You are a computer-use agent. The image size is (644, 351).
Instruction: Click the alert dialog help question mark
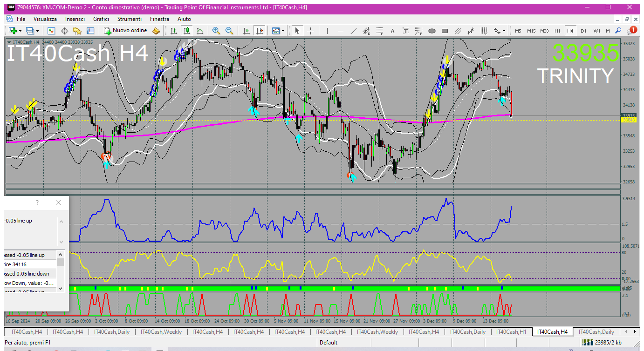[37, 202]
